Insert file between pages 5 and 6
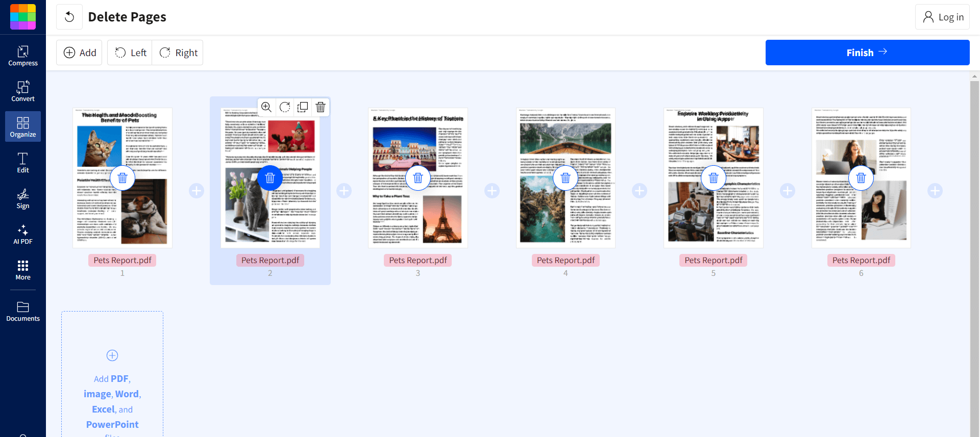 788,191
